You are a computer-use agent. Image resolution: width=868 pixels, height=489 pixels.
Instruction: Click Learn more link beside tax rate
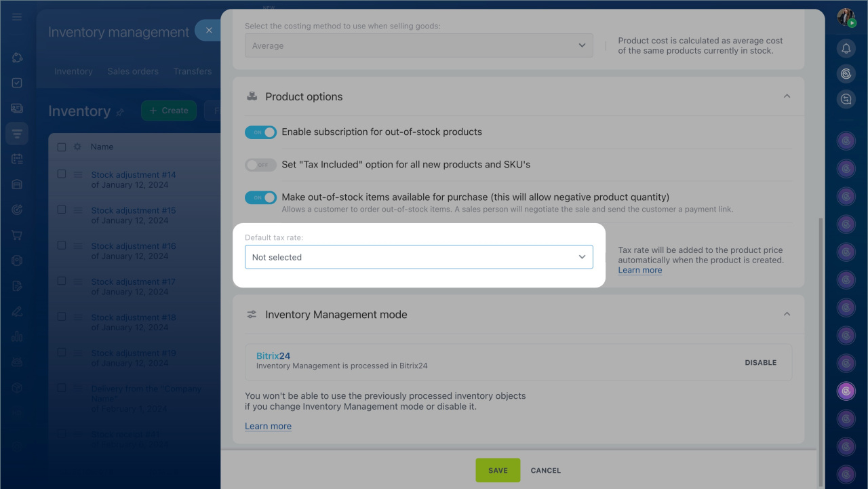(x=639, y=270)
